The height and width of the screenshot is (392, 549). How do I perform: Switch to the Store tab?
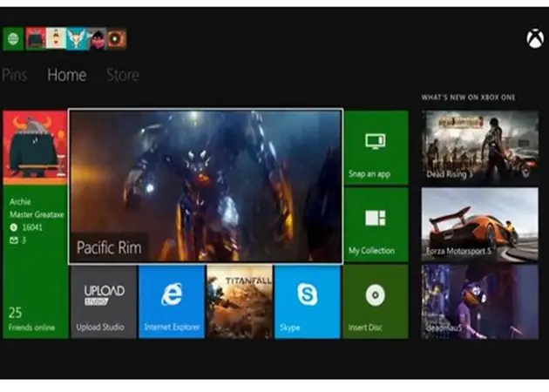tap(123, 75)
